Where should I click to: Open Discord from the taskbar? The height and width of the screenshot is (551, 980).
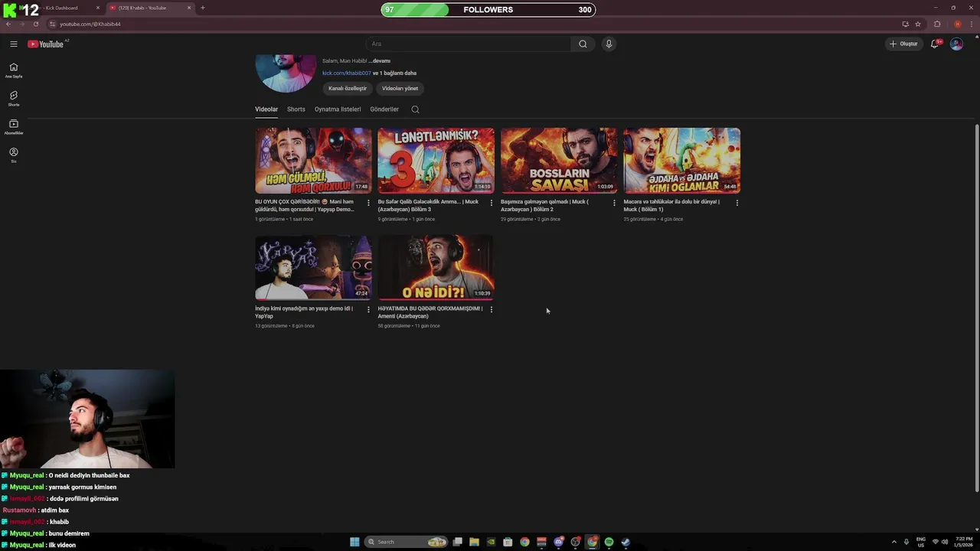558,542
